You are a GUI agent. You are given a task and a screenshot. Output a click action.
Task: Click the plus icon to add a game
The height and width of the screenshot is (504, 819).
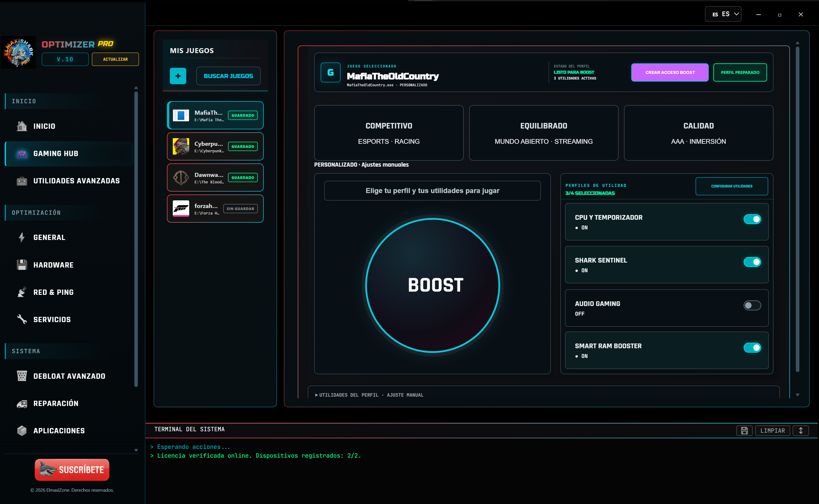[x=178, y=76]
